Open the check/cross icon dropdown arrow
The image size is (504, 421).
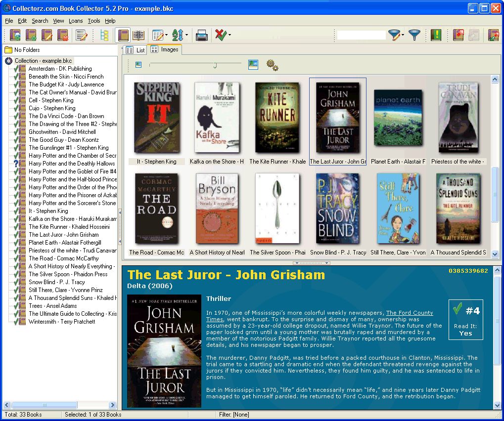click(229, 35)
